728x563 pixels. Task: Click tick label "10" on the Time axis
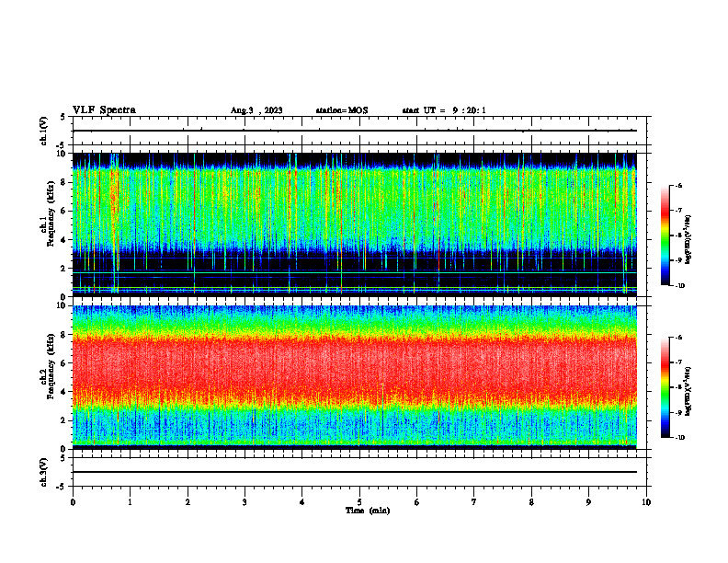(646, 502)
